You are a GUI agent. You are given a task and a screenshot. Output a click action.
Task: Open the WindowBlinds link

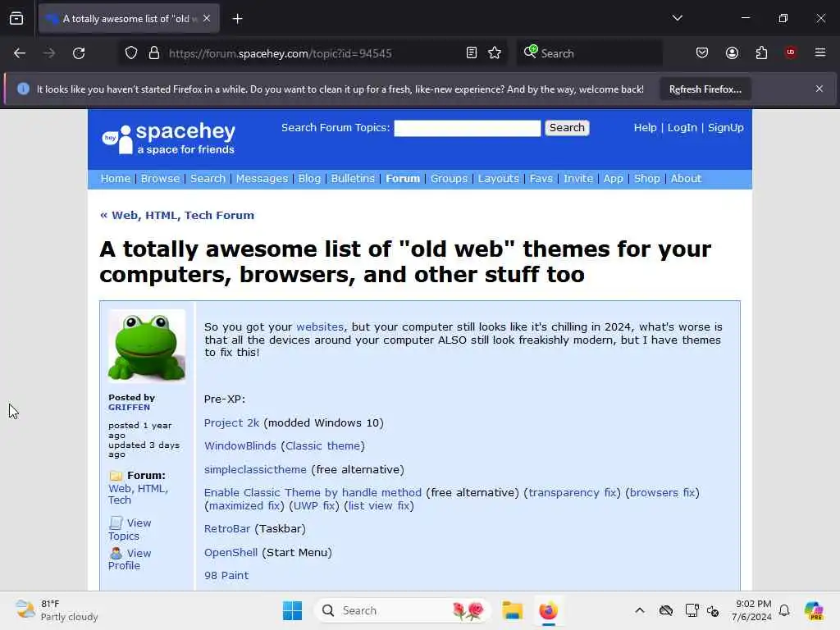click(240, 445)
